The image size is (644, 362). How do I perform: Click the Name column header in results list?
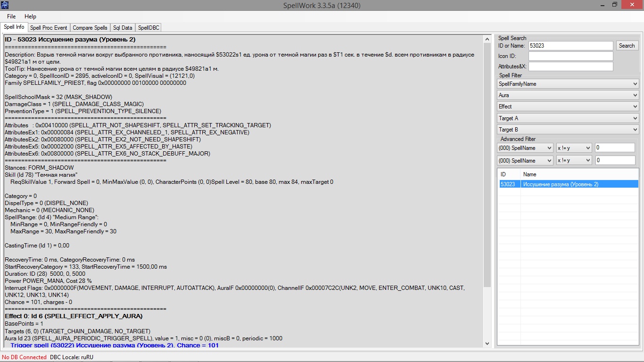579,174
